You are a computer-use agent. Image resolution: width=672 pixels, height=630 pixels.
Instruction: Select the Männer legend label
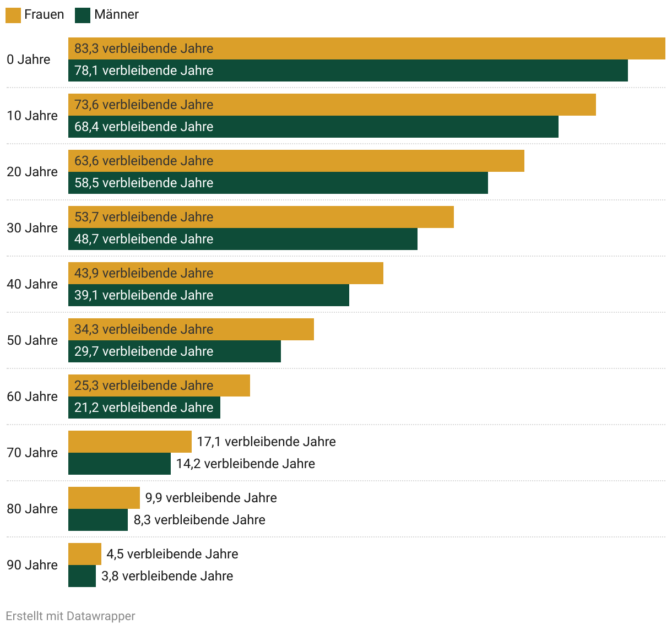(116, 15)
